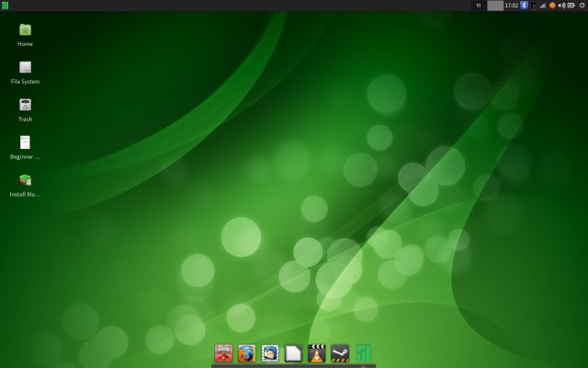Click the 17:02 clock in the panel
This screenshot has width=588, height=368.
click(x=512, y=6)
